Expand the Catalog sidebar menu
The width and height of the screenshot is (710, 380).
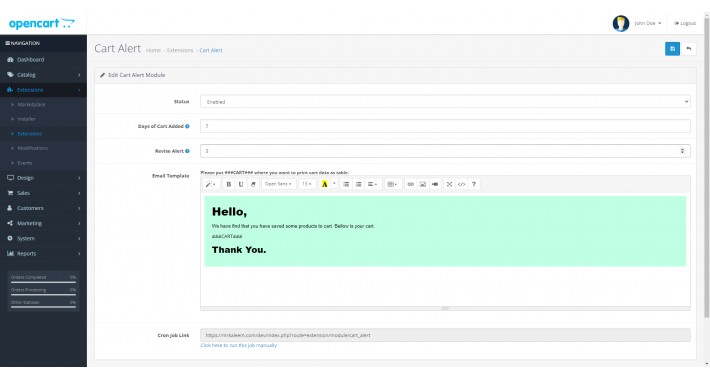43,75
